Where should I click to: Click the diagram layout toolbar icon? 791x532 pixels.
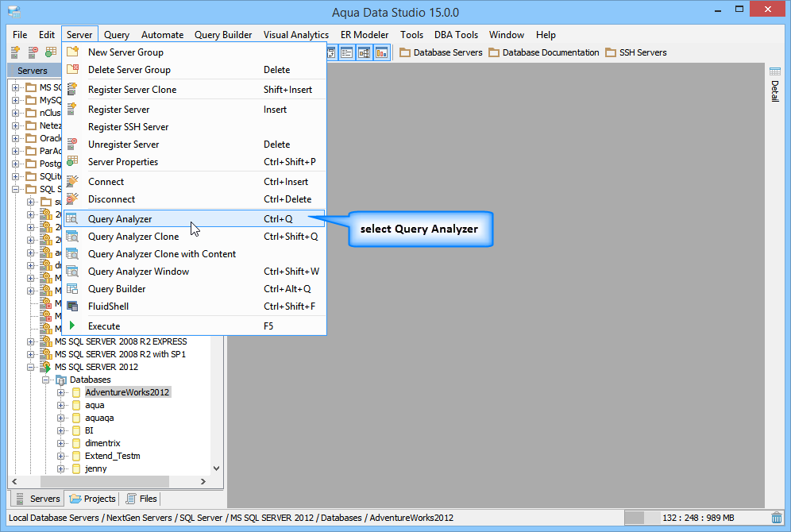click(x=365, y=52)
